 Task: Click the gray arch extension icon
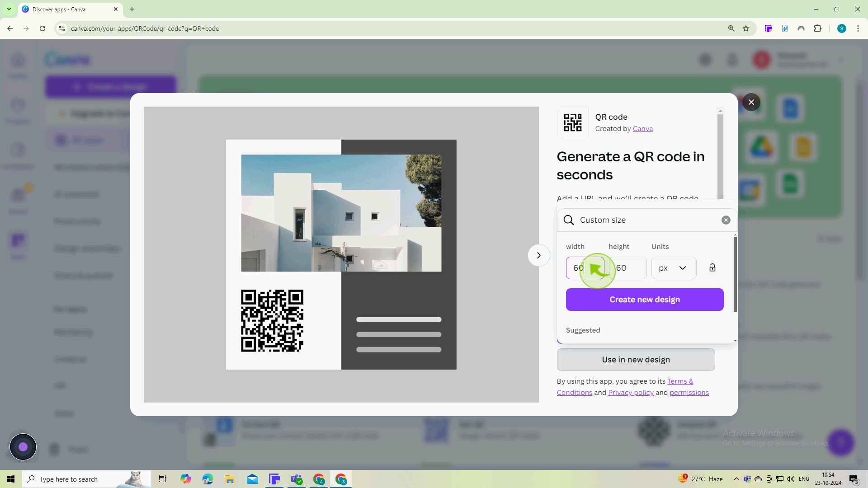coord(801,28)
